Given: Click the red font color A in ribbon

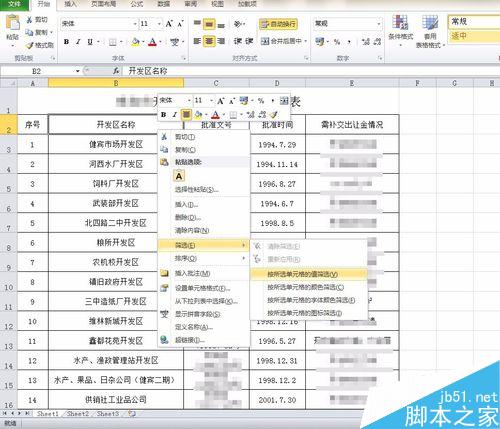Looking at the screenshot, I should point(152,42).
